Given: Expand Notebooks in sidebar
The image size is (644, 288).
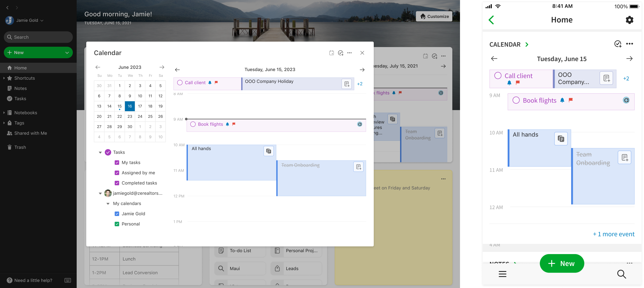Looking at the screenshot, I should tap(4, 113).
